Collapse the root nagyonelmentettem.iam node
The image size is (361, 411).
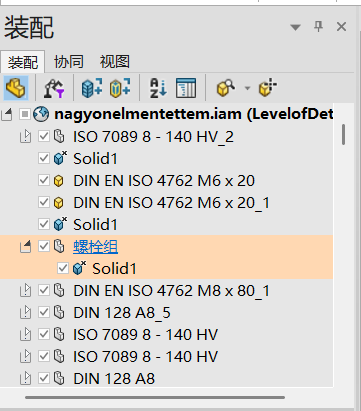tap(7, 114)
